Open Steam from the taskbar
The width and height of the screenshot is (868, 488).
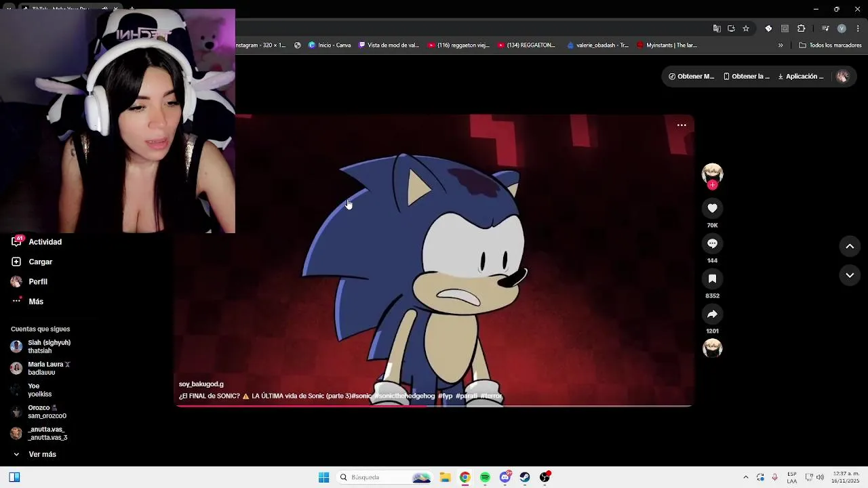click(525, 477)
